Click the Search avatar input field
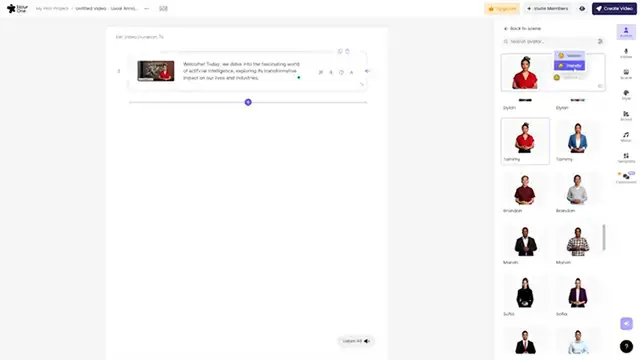 (549, 41)
